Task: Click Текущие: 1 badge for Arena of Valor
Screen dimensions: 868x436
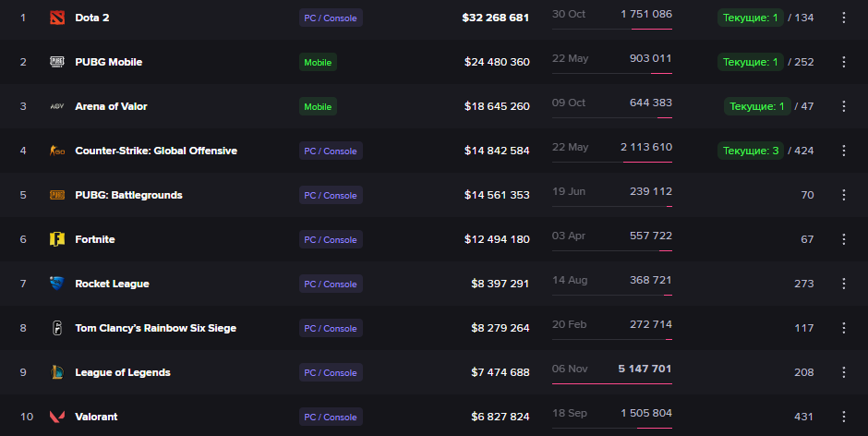Action: tap(757, 106)
